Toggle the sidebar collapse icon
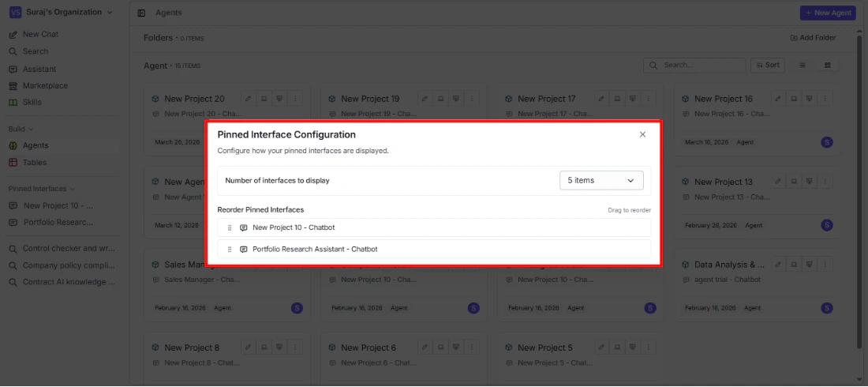 (x=141, y=13)
